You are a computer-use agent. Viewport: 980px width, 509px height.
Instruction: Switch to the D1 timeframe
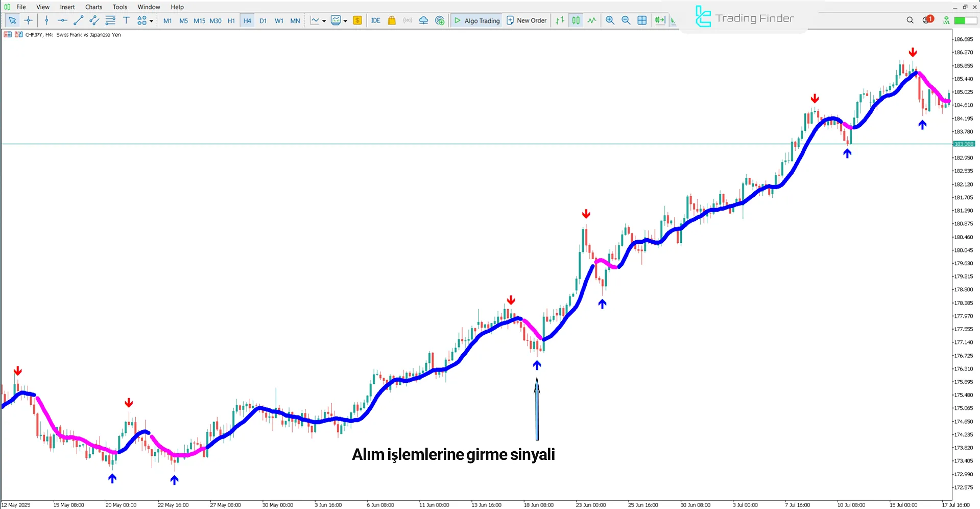pyautogui.click(x=263, y=20)
